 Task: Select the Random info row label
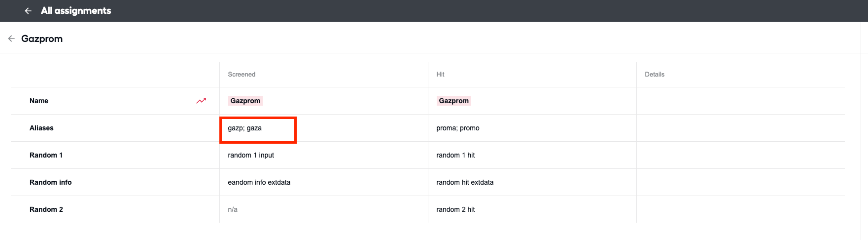[51, 182]
